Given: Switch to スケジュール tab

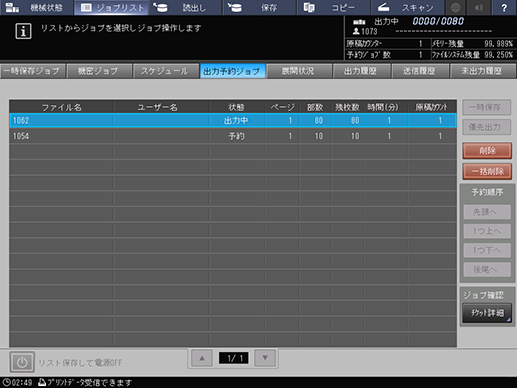Looking at the screenshot, I should [165, 71].
